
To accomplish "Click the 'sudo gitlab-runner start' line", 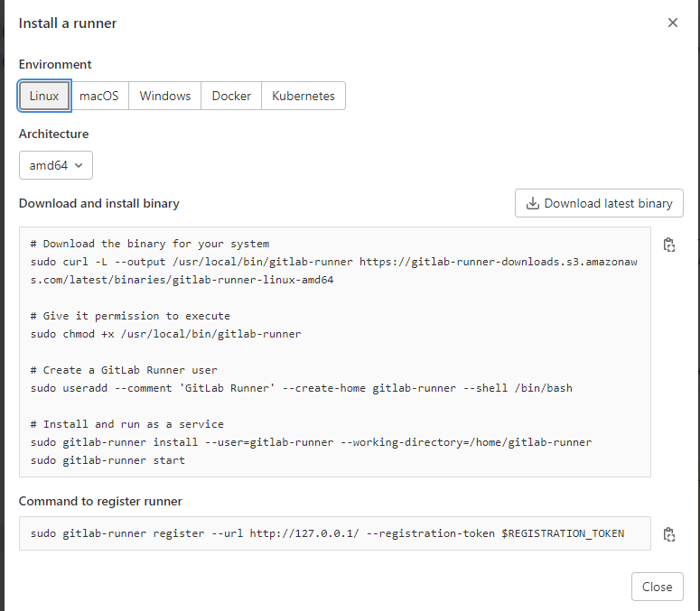I will pyautogui.click(x=107, y=460).
